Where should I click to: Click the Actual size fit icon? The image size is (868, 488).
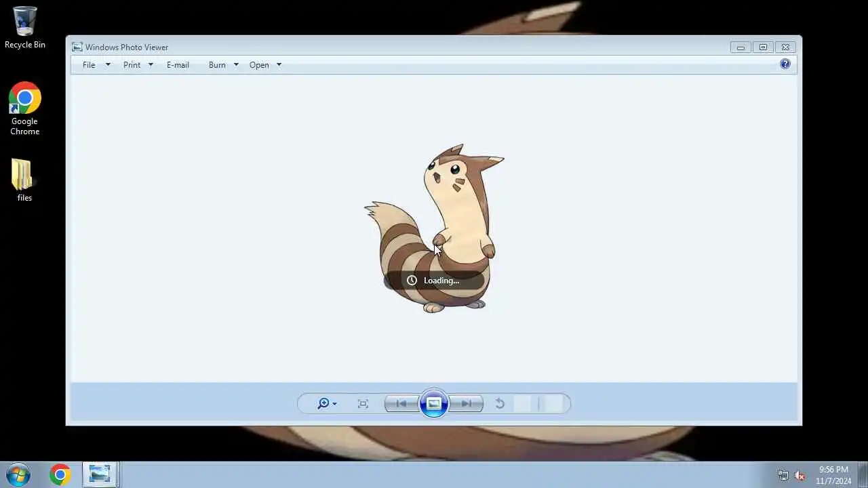point(363,404)
